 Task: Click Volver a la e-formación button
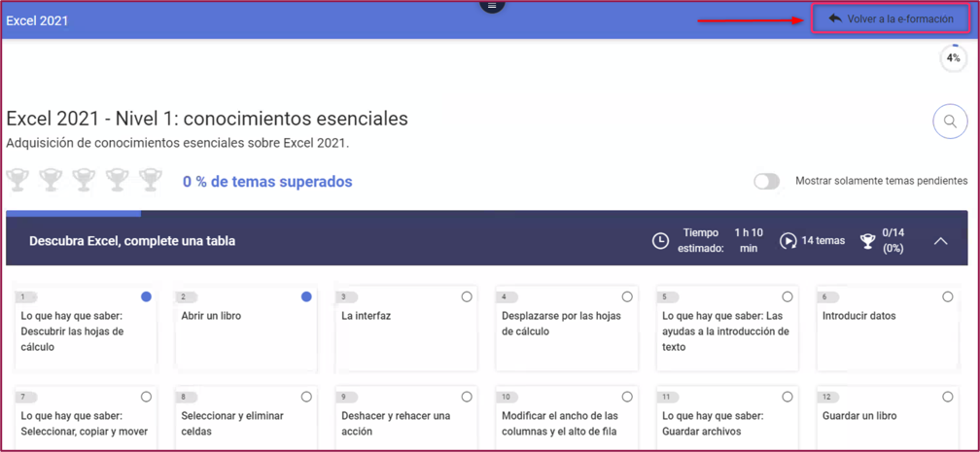point(891,18)
